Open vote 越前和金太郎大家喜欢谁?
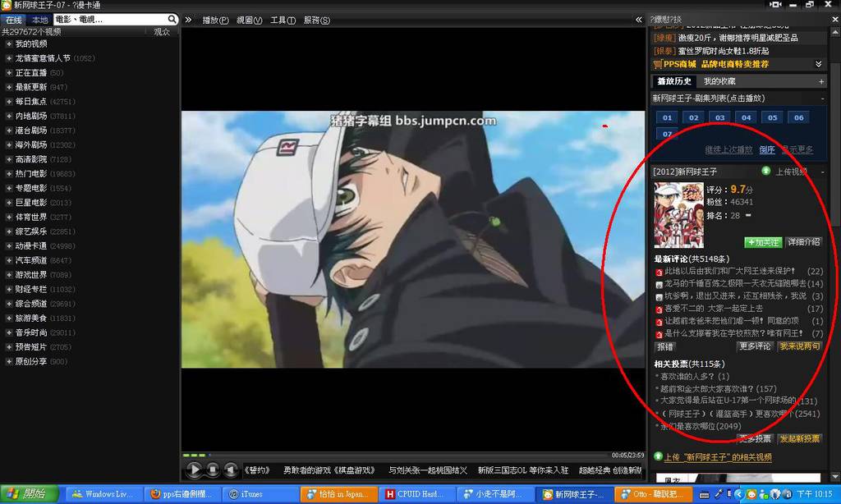Image resolution: width=841 pixels, height=504 pixels. 718,389
